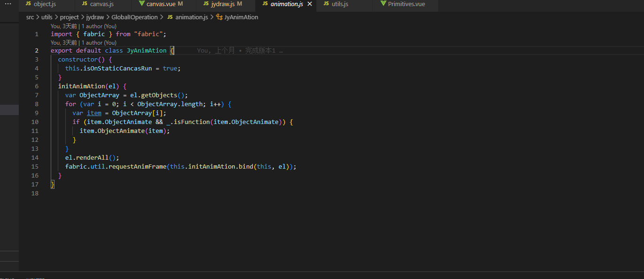The width and height of the screenshot is (644, 279).
Task: Click getObjects on line 7
Action: (159, 95)
